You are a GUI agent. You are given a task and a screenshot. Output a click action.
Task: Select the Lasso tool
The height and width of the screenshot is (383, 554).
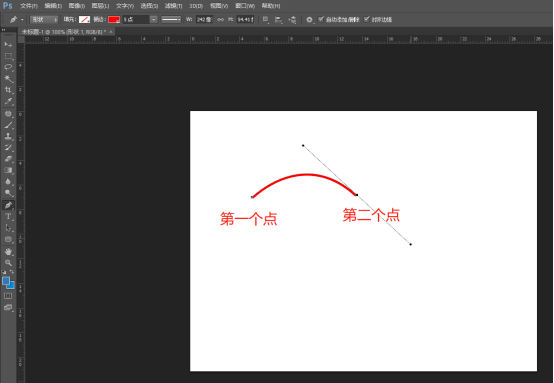pyautogui.click(x=8, y=67)
